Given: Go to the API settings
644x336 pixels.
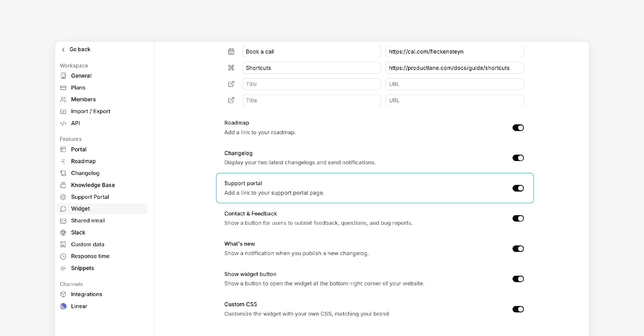Looking at the screenshot, I should coord(75,123).
